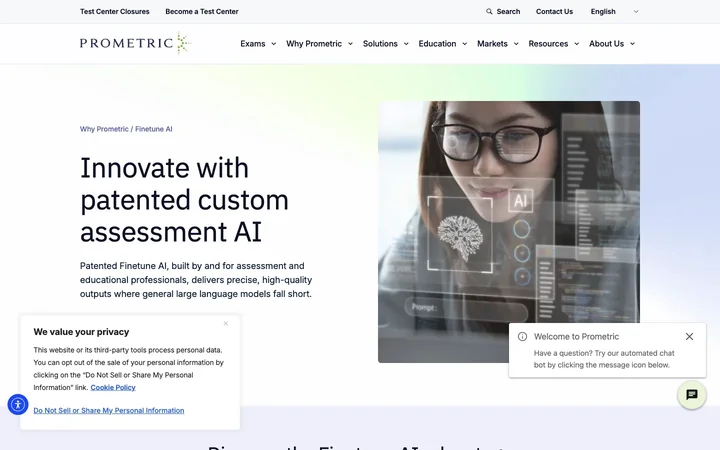Click the We value your privacy heading

point(81,332)
